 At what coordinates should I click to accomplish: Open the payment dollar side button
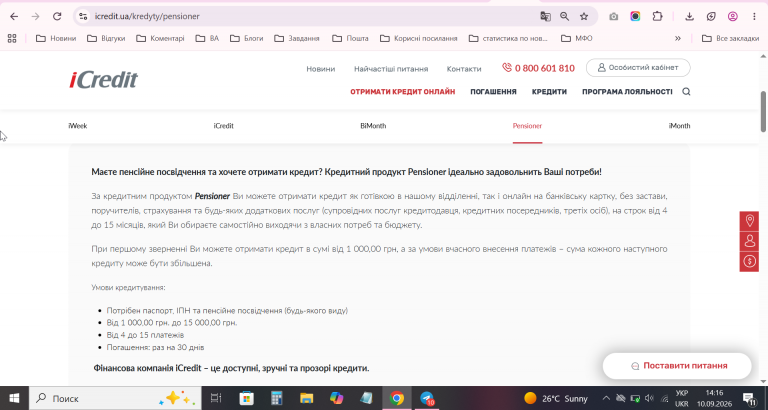click(749, 261)
